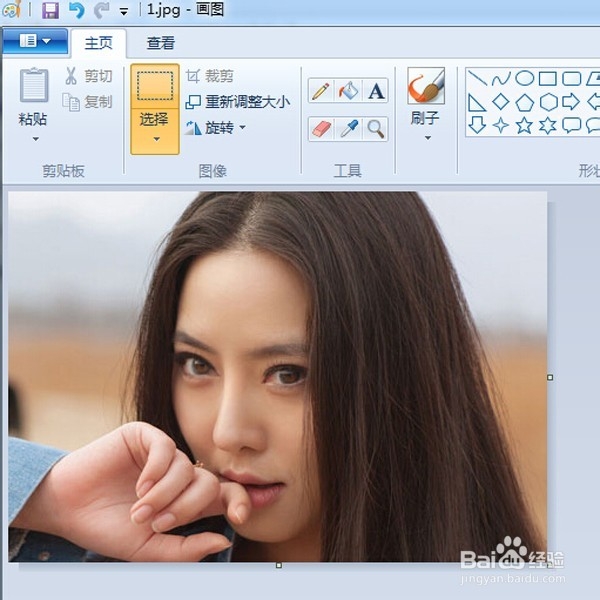The image size is (600, 600).
Task: Select the Down arrow shape
Action: click(x=477, y=125)
